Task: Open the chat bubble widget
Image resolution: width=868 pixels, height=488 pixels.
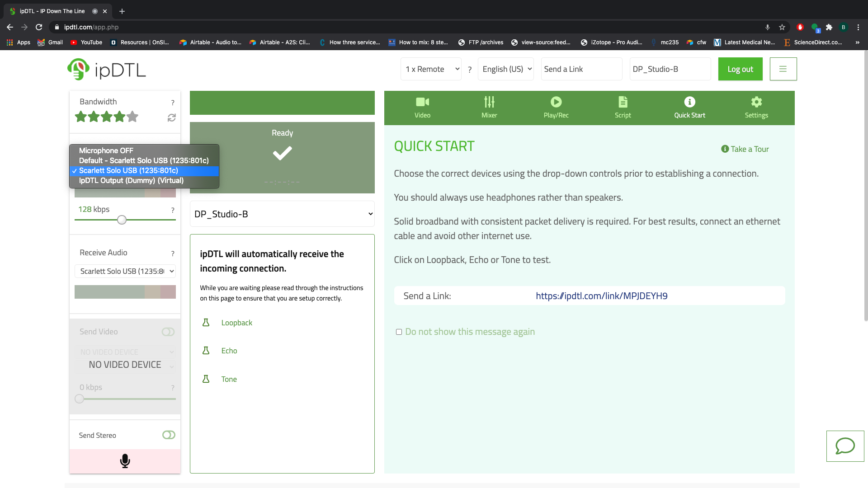Action: (845, 446)
